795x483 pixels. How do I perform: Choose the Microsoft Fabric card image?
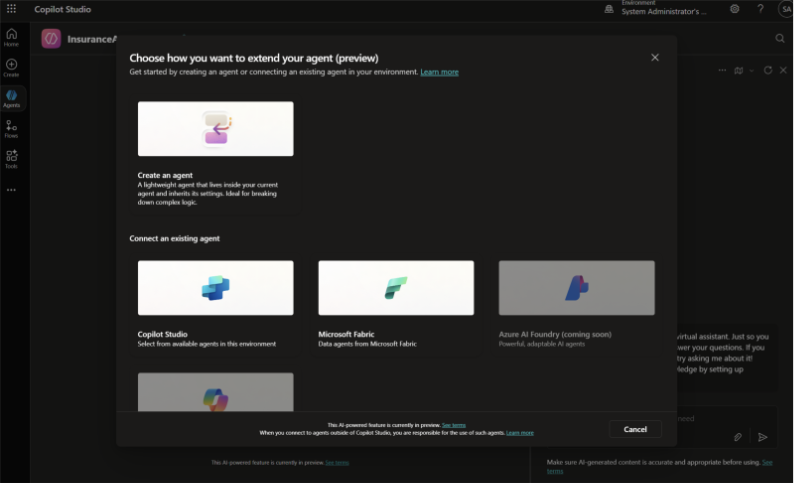point(396,288)
